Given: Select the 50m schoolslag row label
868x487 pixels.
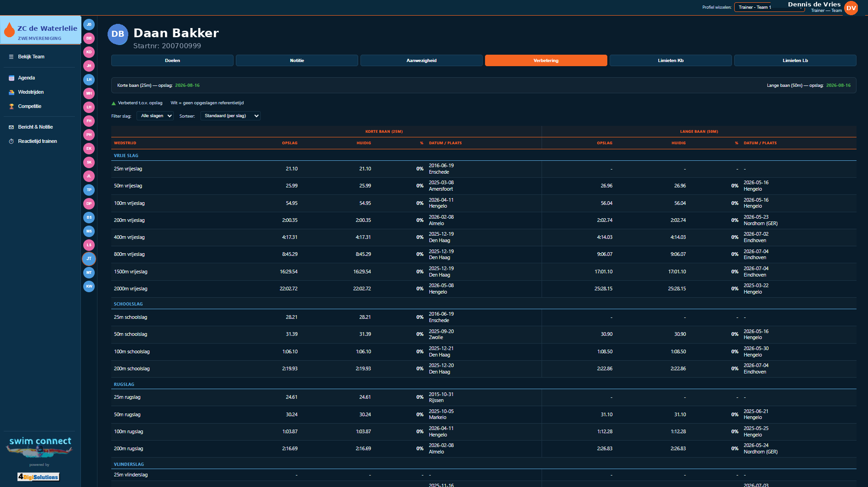Looking at the screenshot, I should (x=131, y=334).
